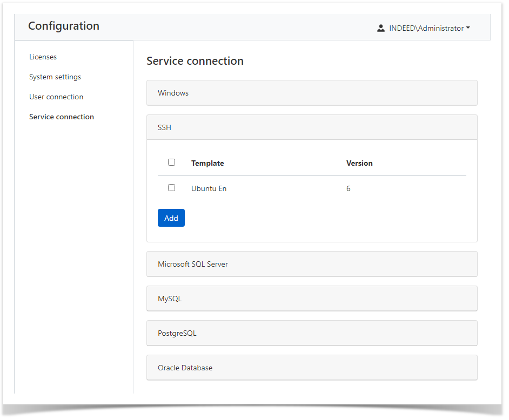
Task: Collapse the SSH section header
Action: 312,127
